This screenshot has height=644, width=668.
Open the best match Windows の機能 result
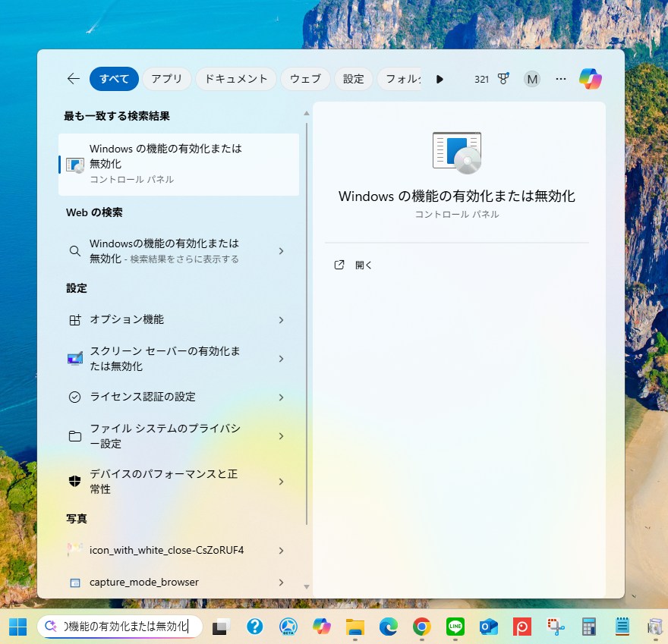(x=178, y=164)
